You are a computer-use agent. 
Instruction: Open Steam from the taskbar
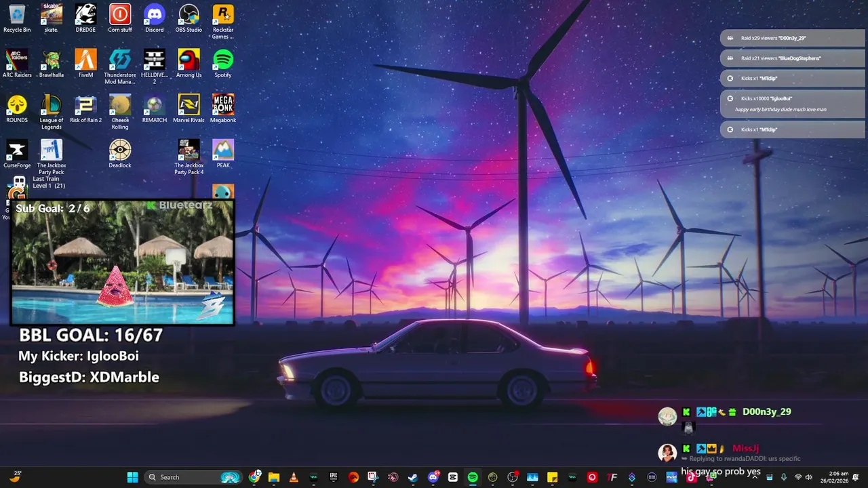coord(412,477)
